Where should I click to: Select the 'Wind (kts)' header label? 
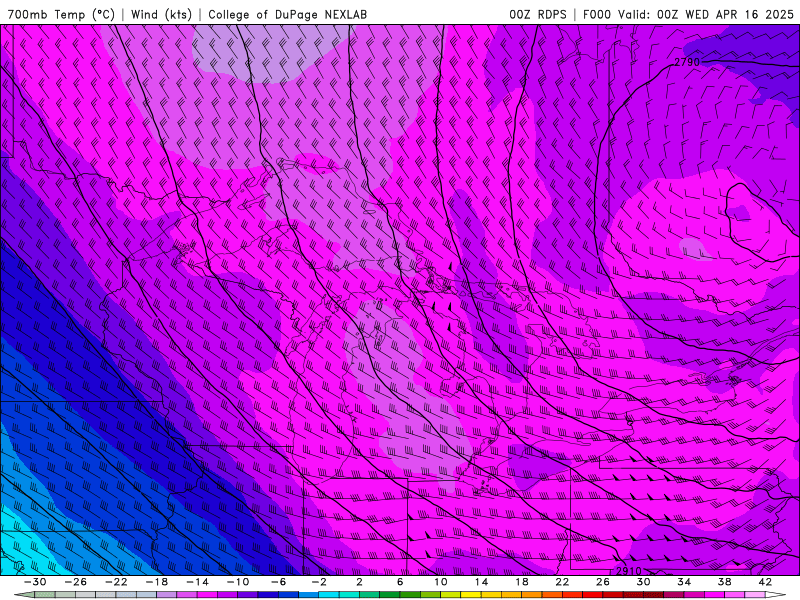coord(162,14)
